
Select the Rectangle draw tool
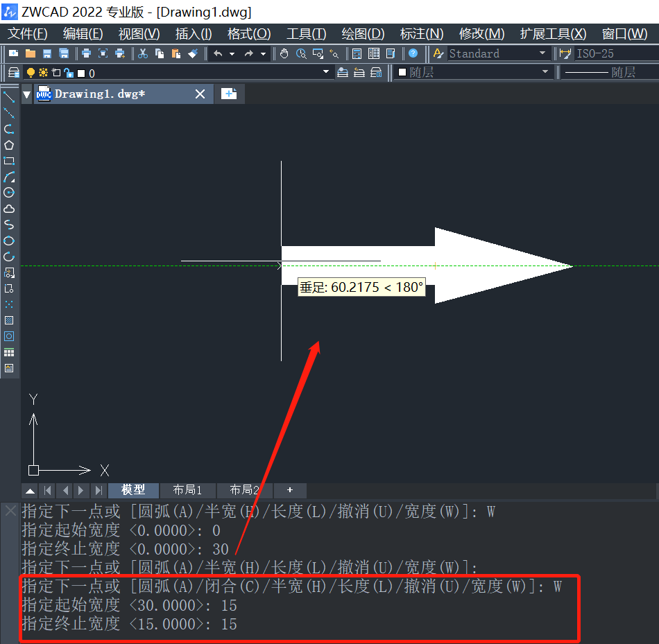(9, 162)
